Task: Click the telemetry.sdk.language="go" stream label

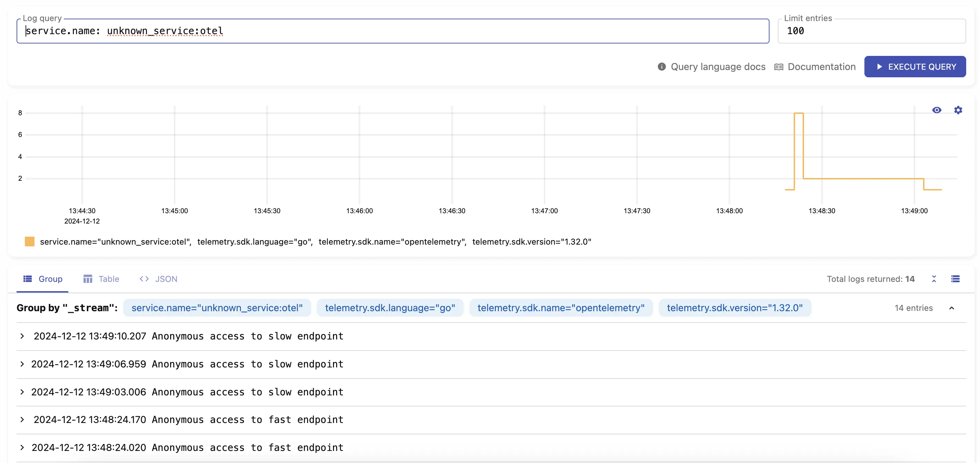Action: (x=390, y=308)
